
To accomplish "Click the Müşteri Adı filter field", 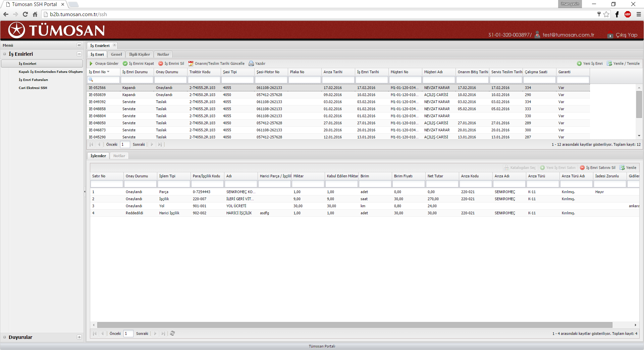I will [439, 80].
